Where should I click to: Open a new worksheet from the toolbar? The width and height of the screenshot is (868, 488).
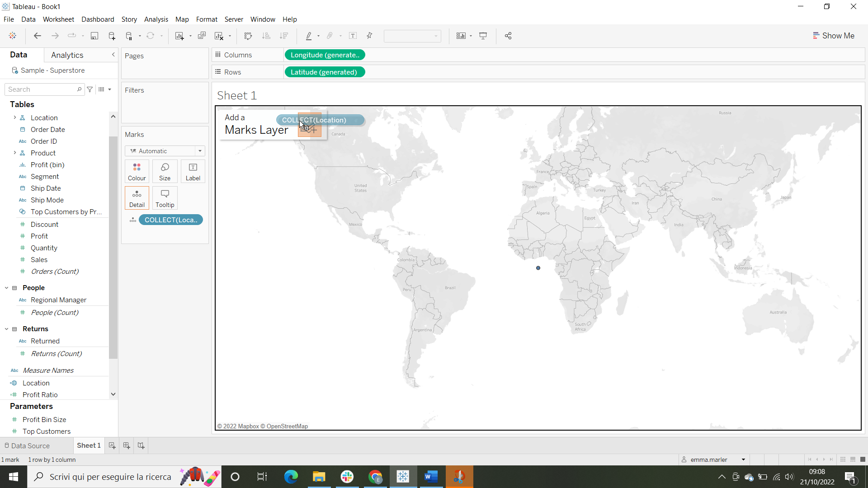179,36
